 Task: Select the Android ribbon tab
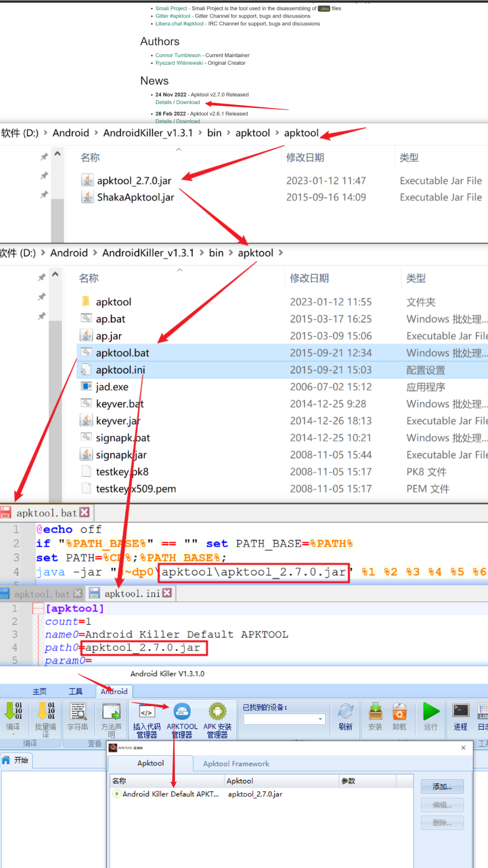tap(114, 691)
